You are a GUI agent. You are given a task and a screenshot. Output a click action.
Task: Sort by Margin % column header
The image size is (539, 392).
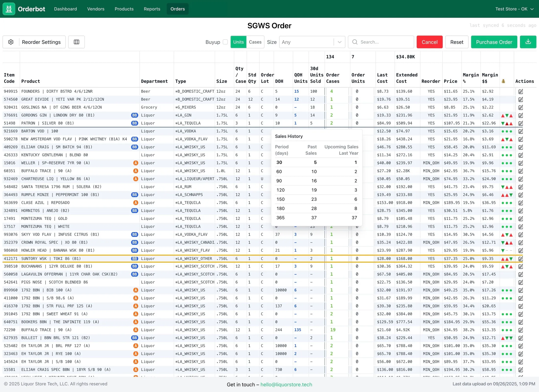click(x=471, y=78)
